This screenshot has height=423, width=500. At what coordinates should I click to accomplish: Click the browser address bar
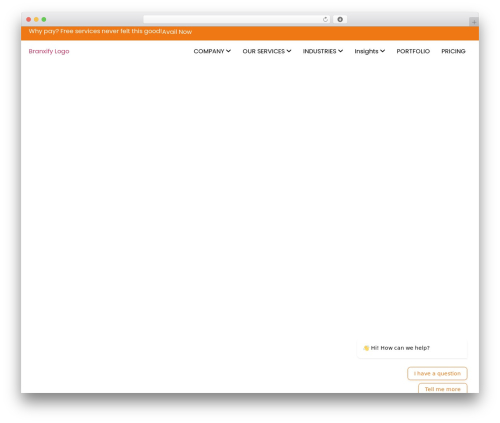(x=236, y=19)
